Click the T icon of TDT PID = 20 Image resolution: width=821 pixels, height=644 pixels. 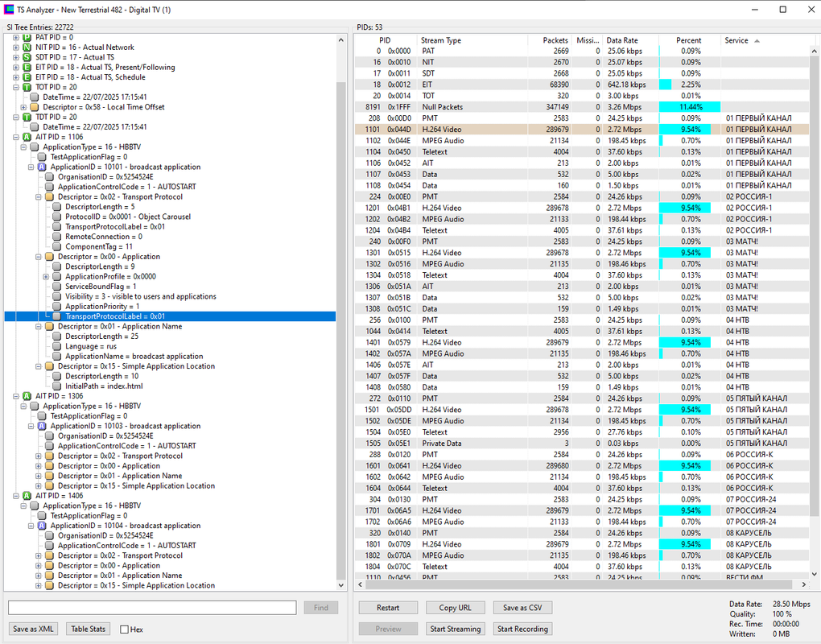[x=27, y=118]
